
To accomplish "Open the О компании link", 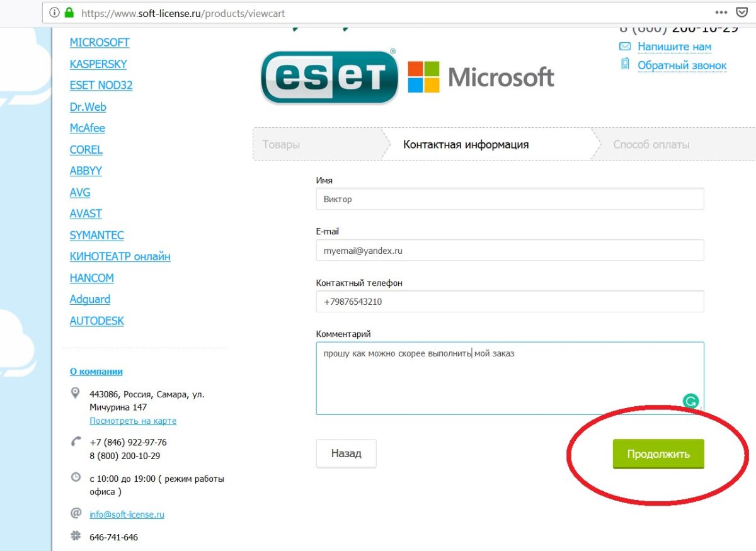I will [96, 372].
